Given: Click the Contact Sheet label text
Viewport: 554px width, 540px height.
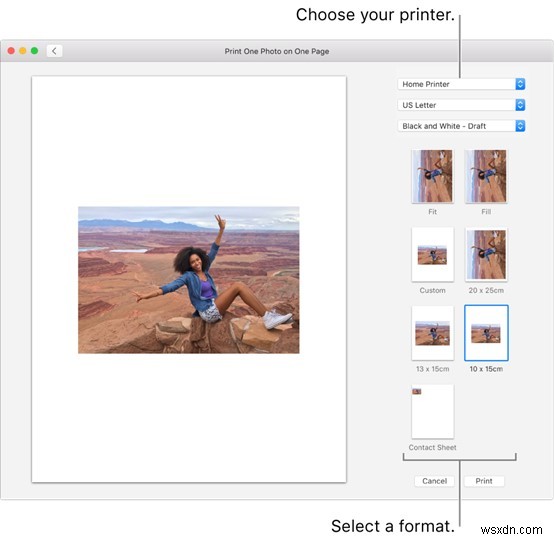Looking at the screenshot, I should (432, 447).
